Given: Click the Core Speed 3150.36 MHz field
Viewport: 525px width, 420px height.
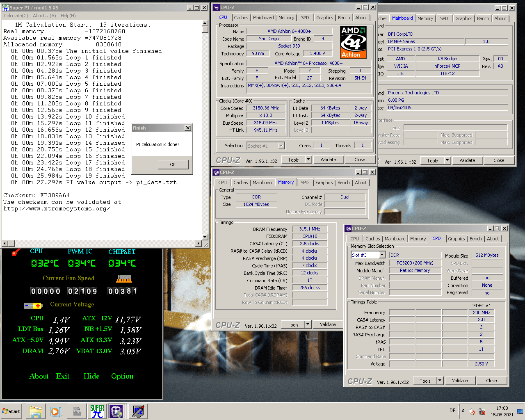Looking at the screenshot, I should [x=266, y=108].
